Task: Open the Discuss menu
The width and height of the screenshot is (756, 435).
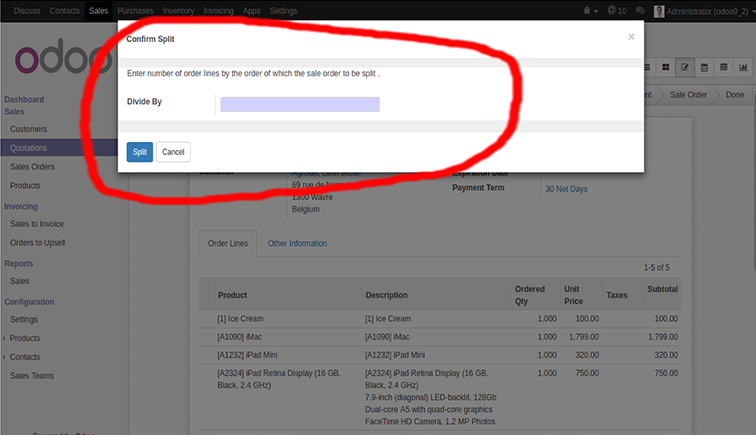Action: [27, 11]
